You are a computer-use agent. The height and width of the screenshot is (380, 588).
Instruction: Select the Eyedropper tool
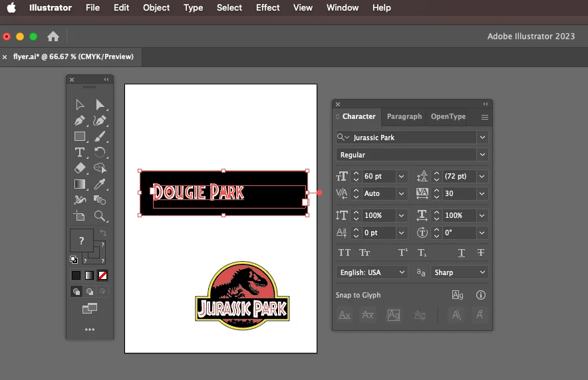[100, 184]
